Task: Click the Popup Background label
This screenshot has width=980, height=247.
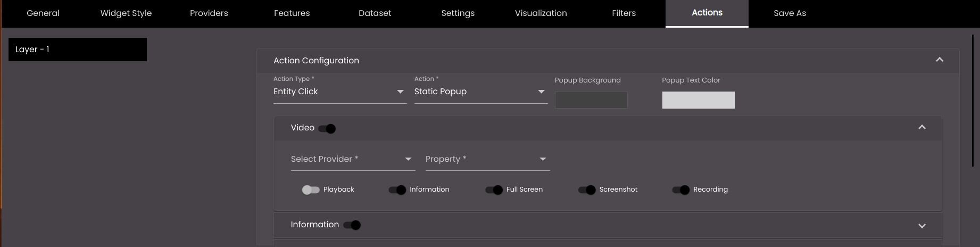Action: [588, 80]
